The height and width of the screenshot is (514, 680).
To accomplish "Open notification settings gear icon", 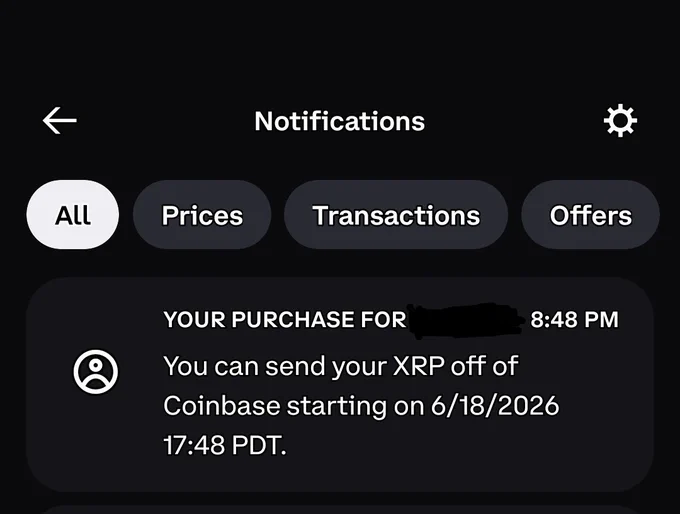I will 620,121.
